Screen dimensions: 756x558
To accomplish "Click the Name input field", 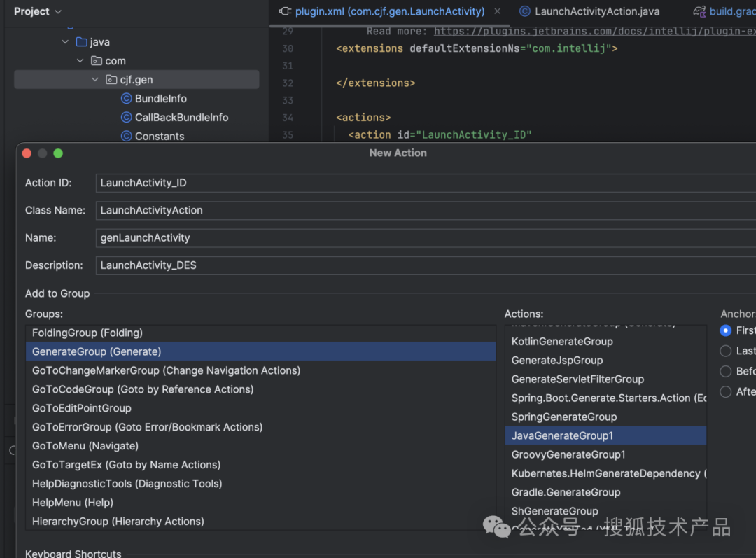I will 426,238.
